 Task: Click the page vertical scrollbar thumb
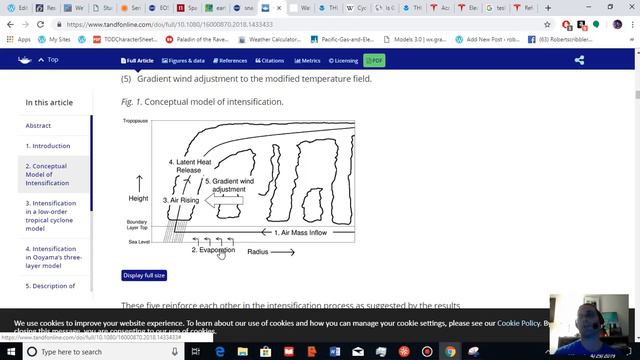click(637, 94)
